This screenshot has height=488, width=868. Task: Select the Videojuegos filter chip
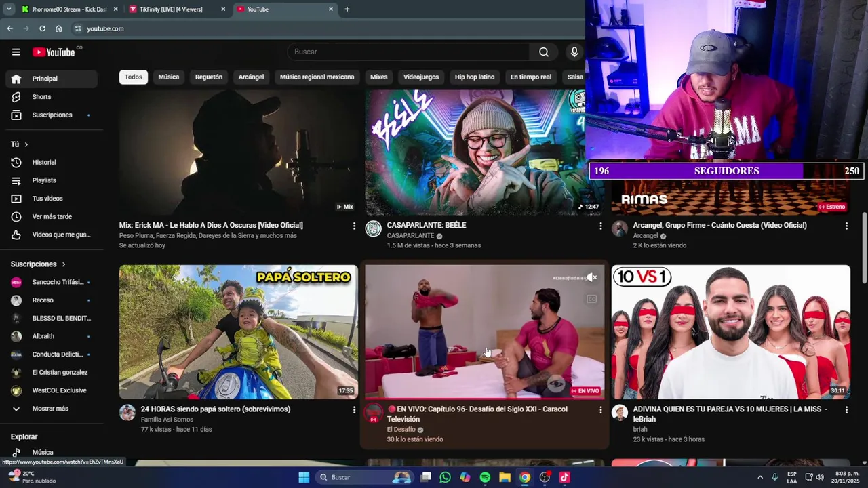point(421,77)
